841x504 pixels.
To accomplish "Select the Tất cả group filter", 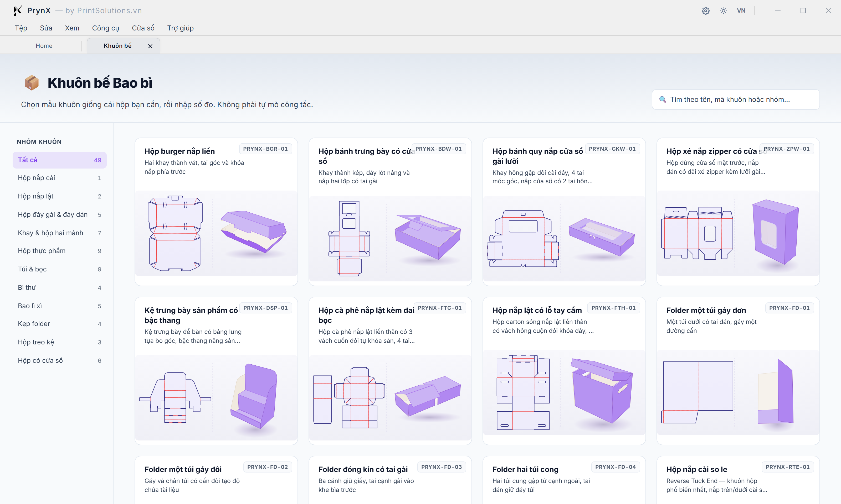I will click(59, 160).
